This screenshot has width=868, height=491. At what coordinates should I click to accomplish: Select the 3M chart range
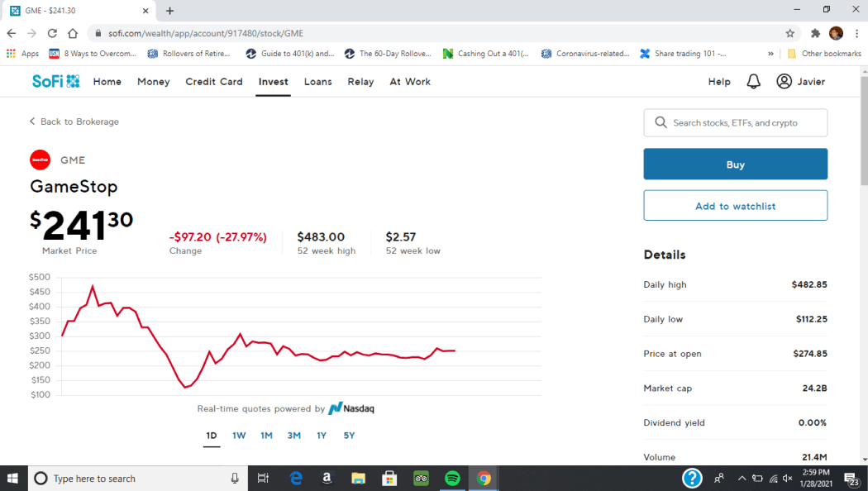pyautogui.click(x=293, y=436)
